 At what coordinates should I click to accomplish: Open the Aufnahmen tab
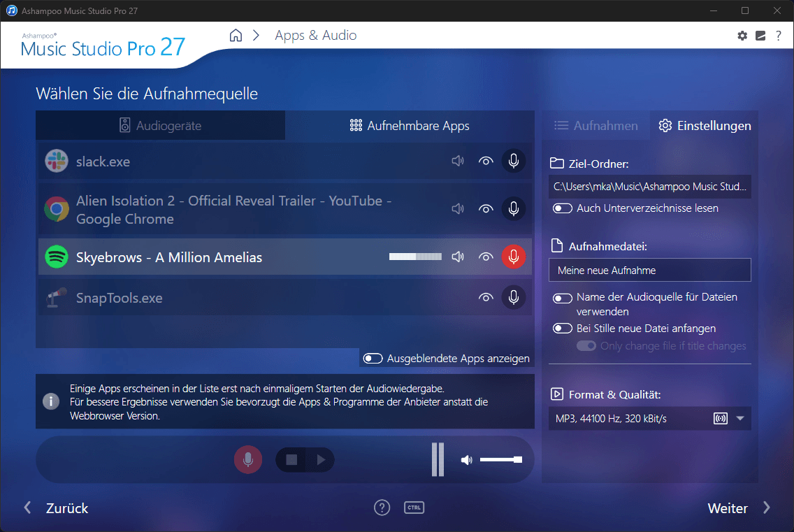point(596,125)
